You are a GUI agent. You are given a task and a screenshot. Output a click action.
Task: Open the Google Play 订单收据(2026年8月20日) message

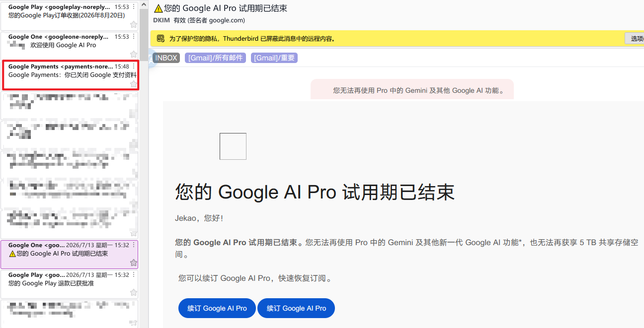click(69, 16)
